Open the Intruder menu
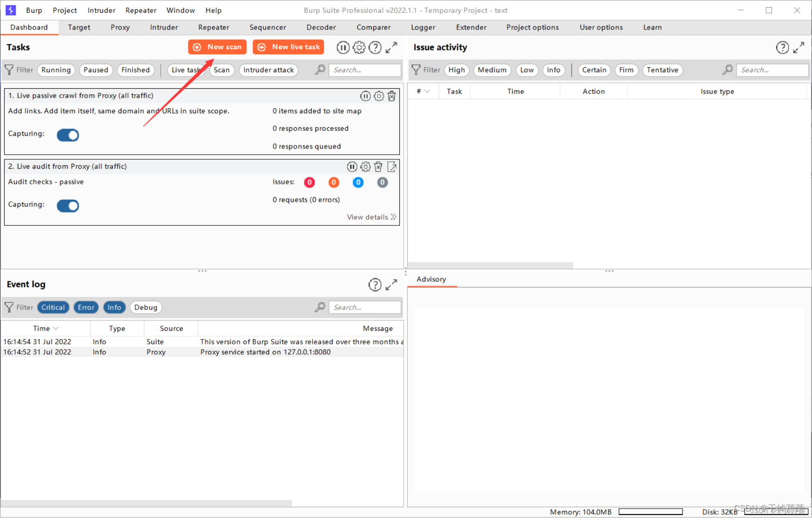 pos(101,10)
